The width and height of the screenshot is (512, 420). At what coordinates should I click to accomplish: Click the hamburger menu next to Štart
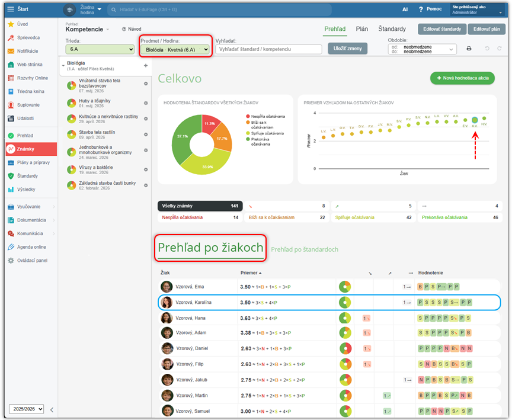click(11, 9)
